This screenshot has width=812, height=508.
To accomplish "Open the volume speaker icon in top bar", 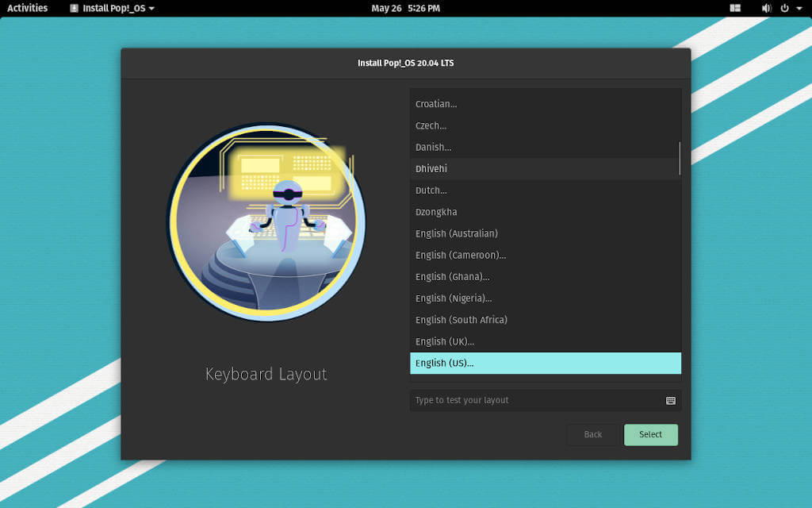I will tap(764, 8).
